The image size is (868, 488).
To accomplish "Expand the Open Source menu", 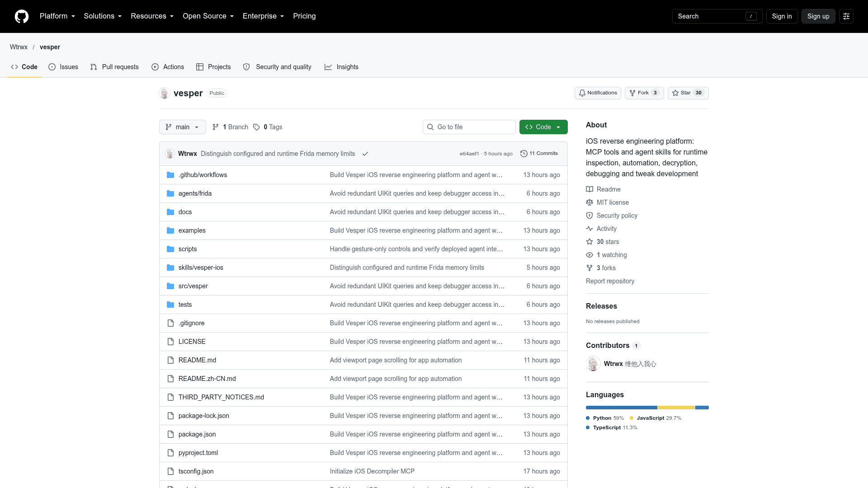I will (208, 16).
